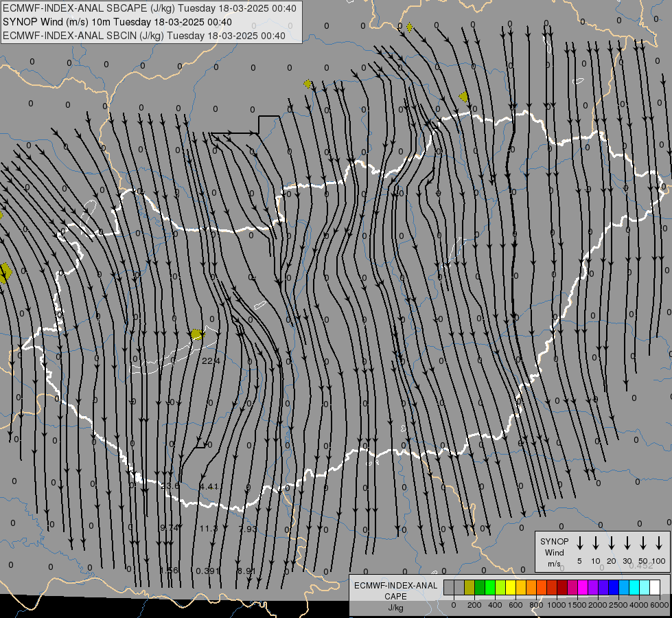Click the 9.74 value on the map
The image size is (672, 618).
tap(170, 528)
